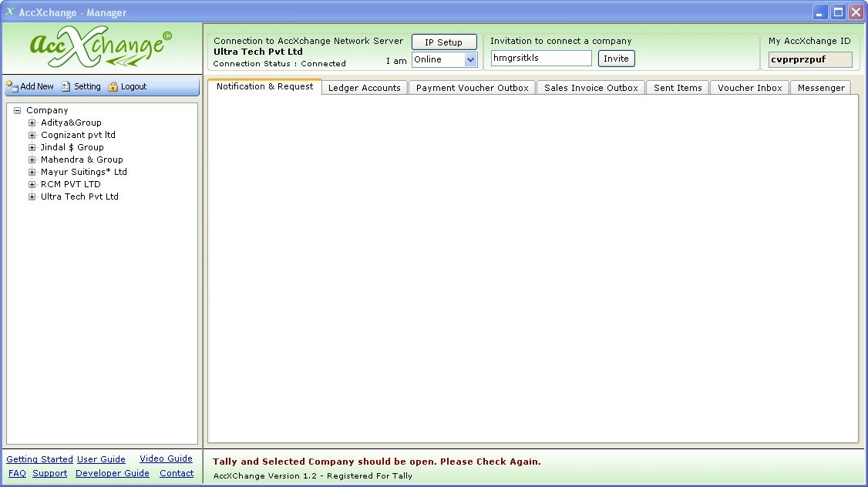The image size is (868, 487).
Task: Click the Add New text label
Action: (x=37, y=86)
